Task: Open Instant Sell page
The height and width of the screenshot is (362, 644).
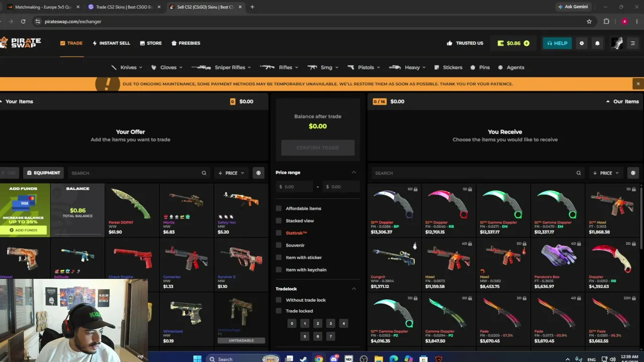Action: (111, 43)
